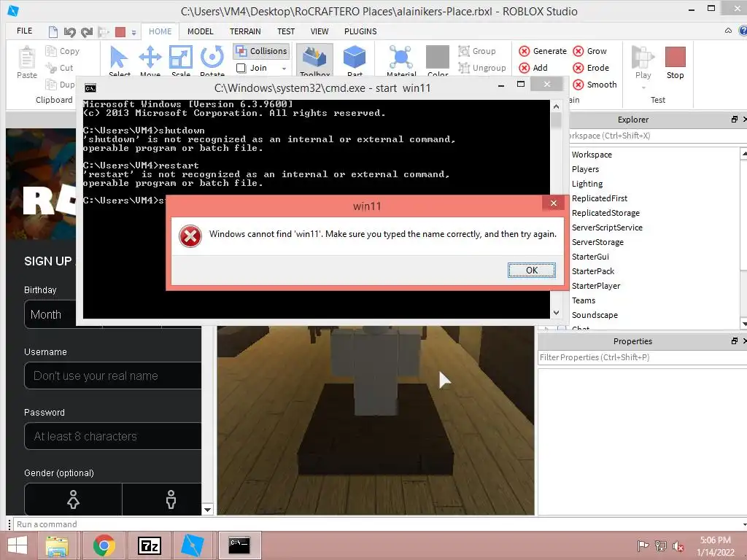Screen dimensions: 747x560
Task: Open 7-Zip from the taskbar
Action: point(149,545)
